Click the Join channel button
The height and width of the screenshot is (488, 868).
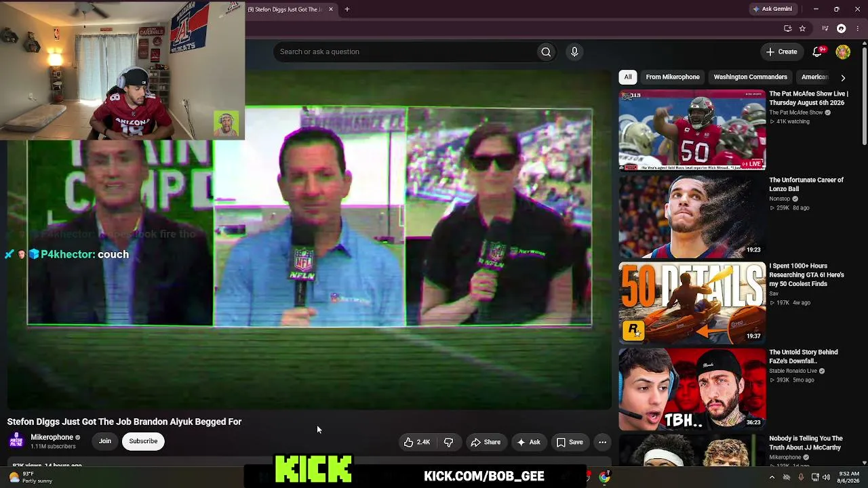click(x=105, y=441)
